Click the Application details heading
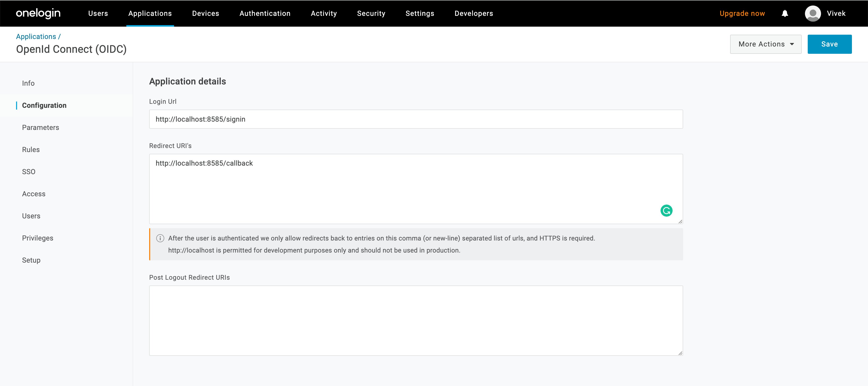The height and width of the screenshot is (386, 868). coord(187,82)
